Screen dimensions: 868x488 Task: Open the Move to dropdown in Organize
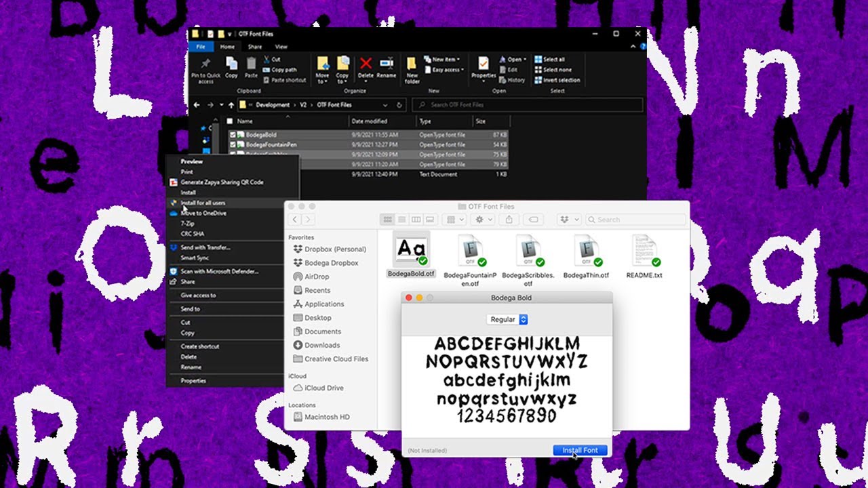323,70
